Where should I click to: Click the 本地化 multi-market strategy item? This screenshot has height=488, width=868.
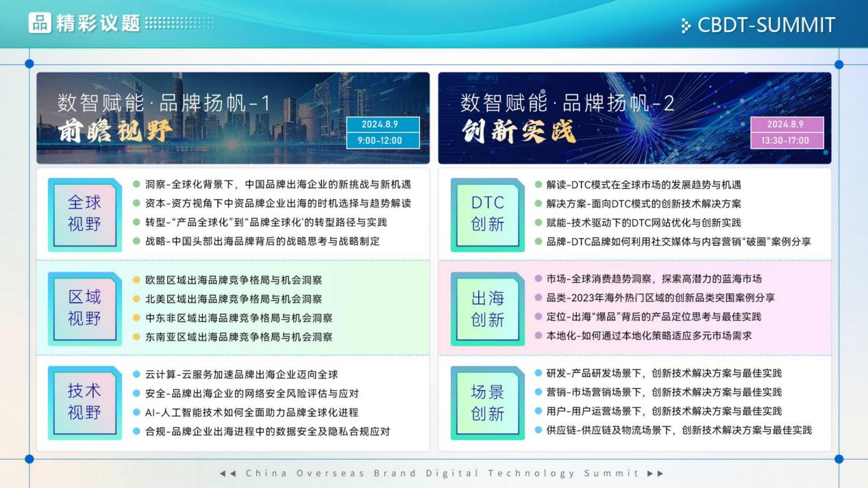(648, 335)
